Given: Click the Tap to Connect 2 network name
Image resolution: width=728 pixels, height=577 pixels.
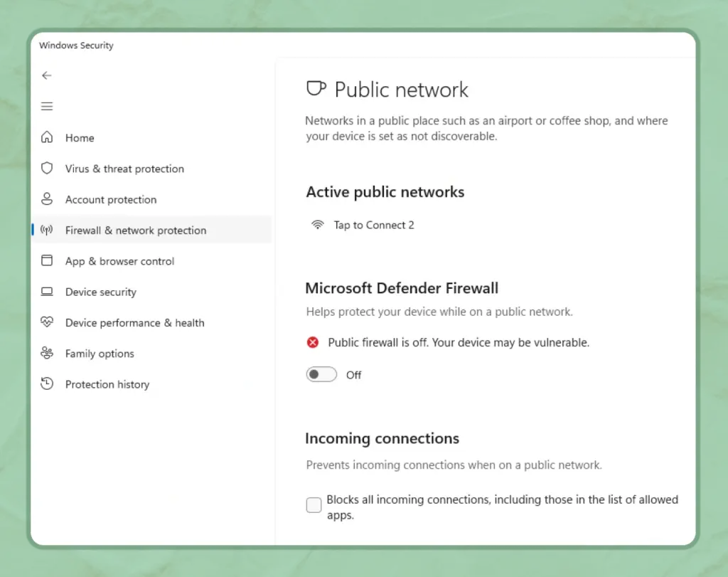Looking at the screenshot, I should (x=374, y=226).
